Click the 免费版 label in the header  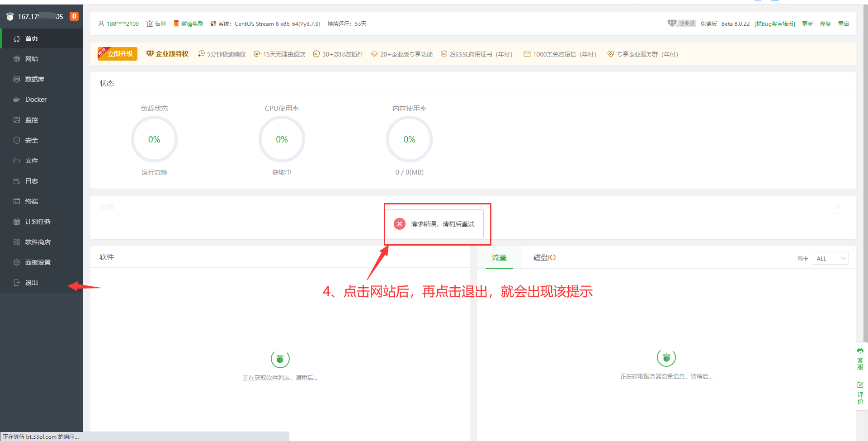click(708, 24)
